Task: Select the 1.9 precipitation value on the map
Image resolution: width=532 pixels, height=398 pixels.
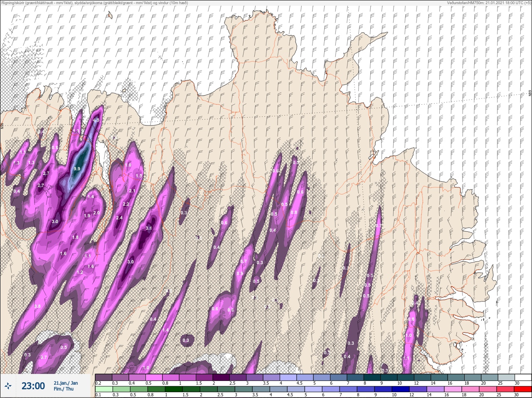Action: (x=87, y=216)
